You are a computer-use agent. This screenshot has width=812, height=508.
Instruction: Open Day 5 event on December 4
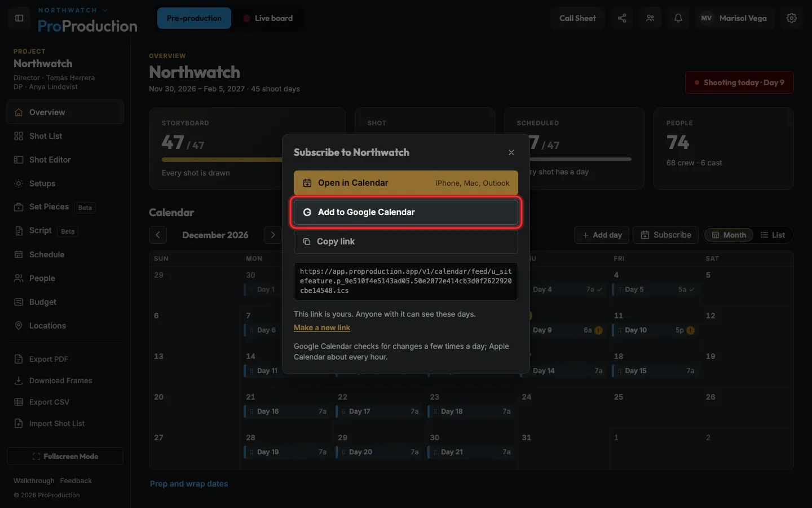pyautogui.click(x=655, y=290)
